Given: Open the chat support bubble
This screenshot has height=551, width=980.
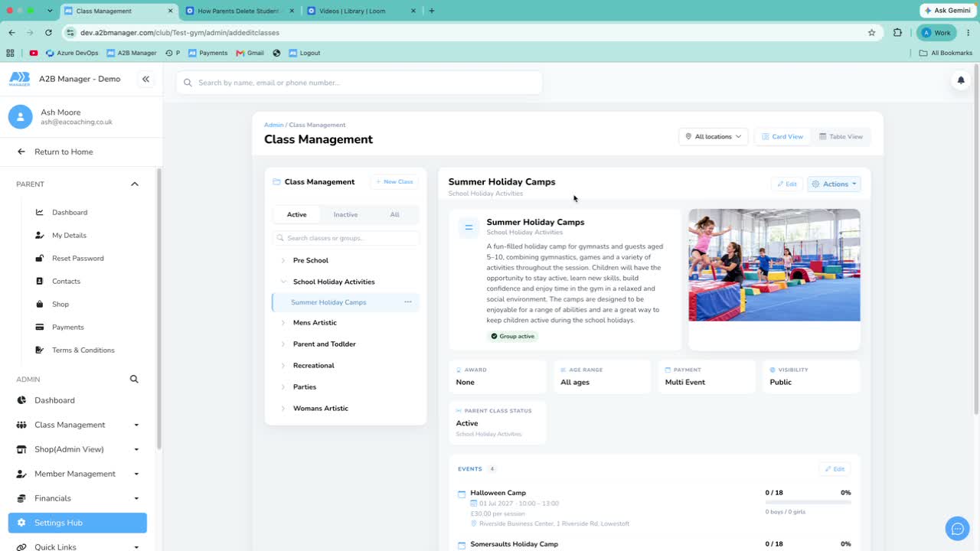Looking at the screenshot, I should point(957,529).
